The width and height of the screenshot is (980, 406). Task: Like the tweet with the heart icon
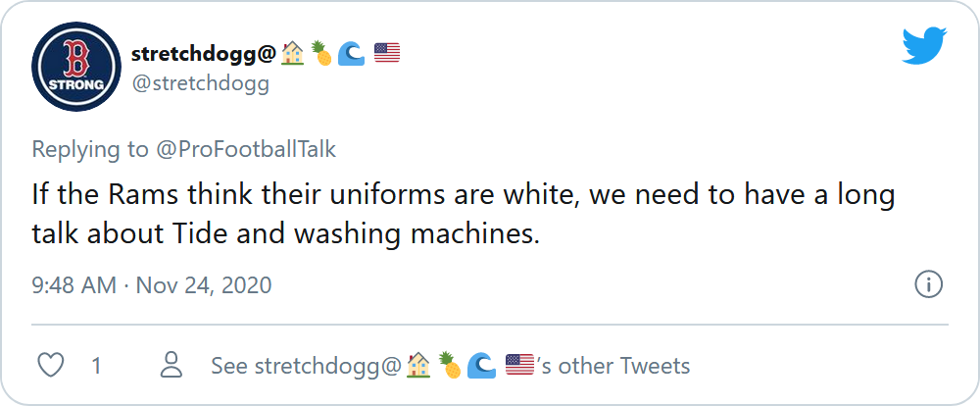(51, 366)
